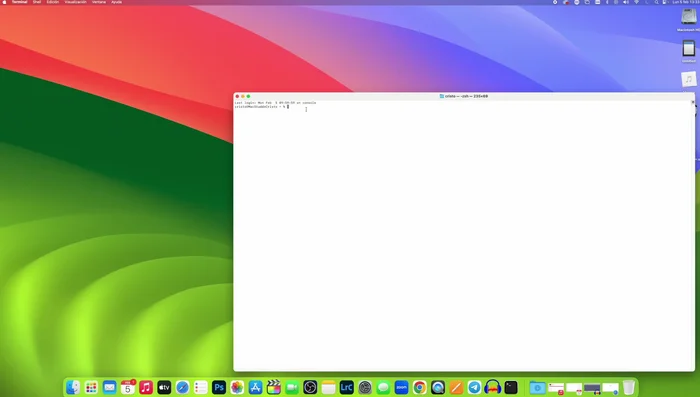Maximize Terminal window with green button
700x397 pixels.
[x=248, y=96]
